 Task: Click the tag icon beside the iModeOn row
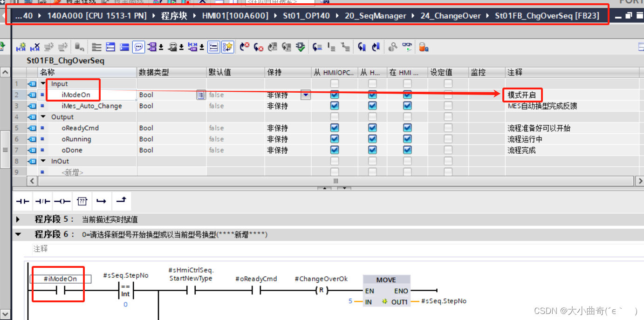tap(32, 95)
